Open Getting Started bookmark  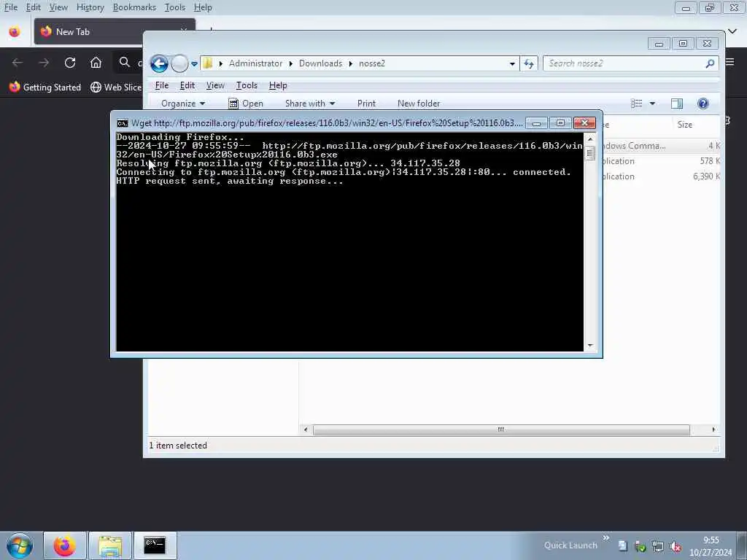[45, 87]
